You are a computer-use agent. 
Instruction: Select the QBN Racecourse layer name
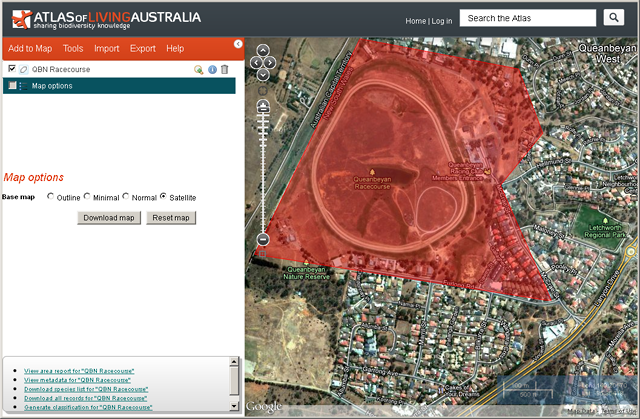(61, 69)
